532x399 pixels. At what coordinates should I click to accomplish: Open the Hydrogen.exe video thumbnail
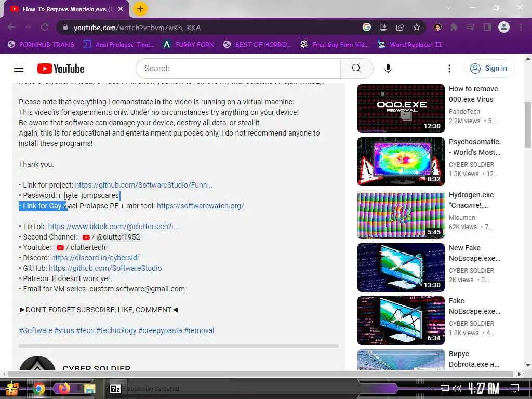401,215
